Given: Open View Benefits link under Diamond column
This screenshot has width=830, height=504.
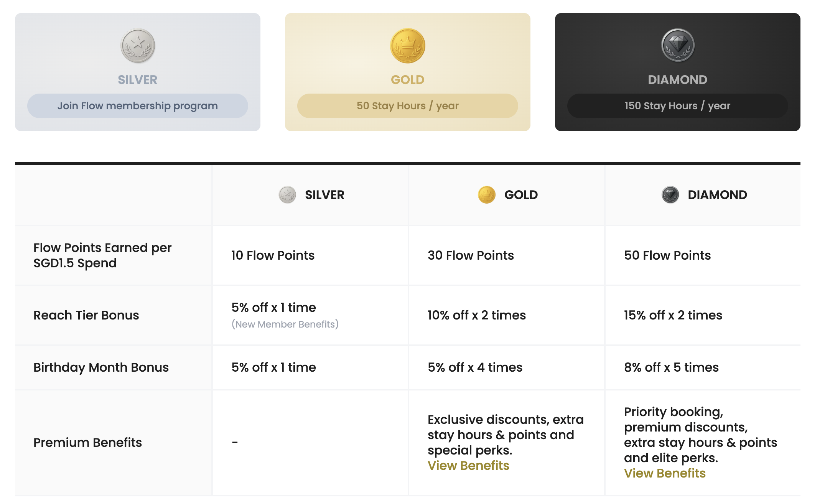Looking at the screenshot, I should coord(665,473).
